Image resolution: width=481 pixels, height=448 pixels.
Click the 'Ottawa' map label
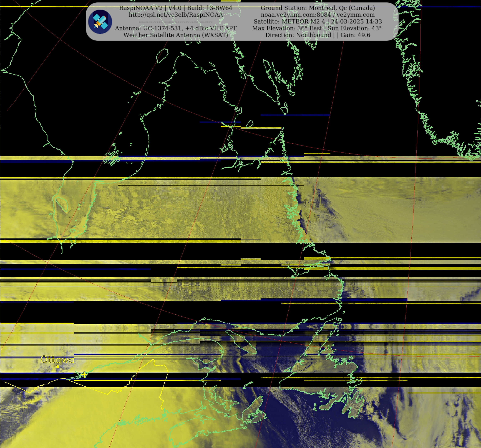[57, 360]
